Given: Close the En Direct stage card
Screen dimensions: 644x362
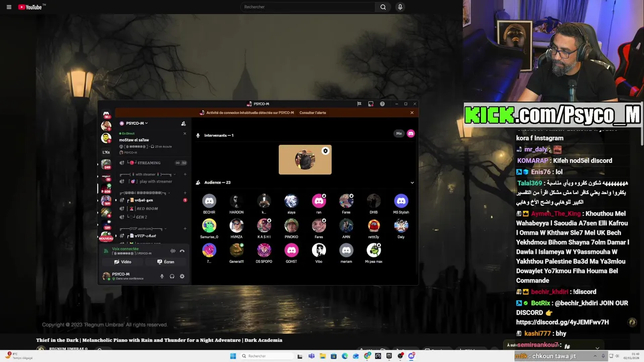Looking at the screenshot, I should [x=185, y=134].
